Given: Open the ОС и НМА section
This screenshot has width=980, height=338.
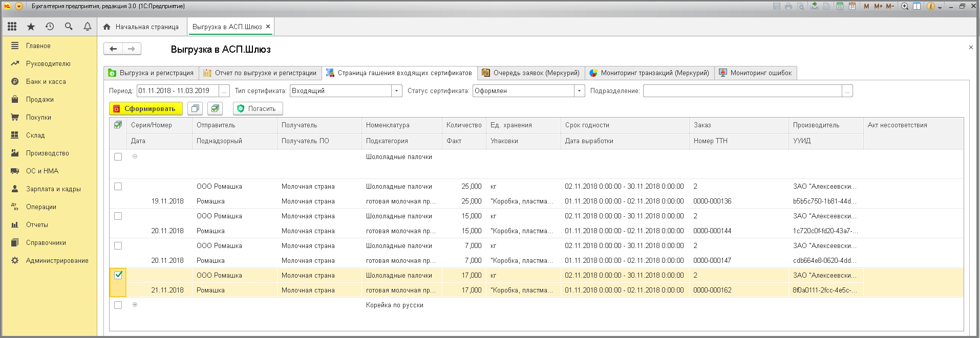Looking at the screenshot, I should (49, 171).
